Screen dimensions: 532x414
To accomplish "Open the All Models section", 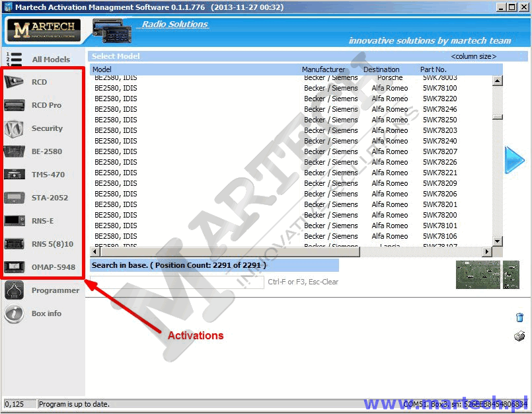I will click(x=52, y=60).
